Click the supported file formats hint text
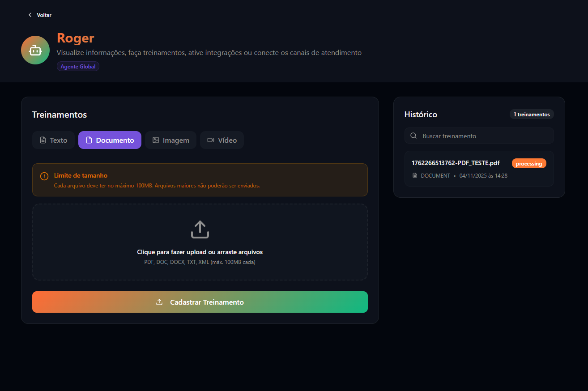 click(x=200, y=262)
